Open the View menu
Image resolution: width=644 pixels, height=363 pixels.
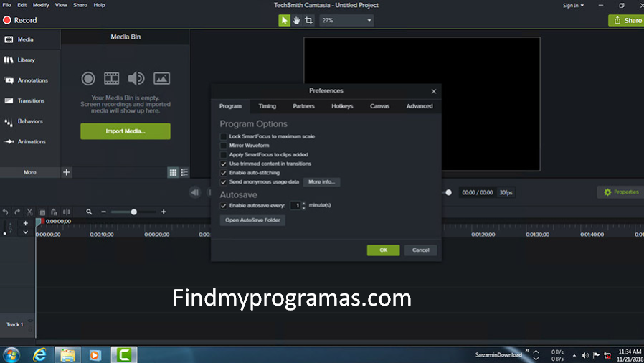pyautogui.click(x=61, y=5)
